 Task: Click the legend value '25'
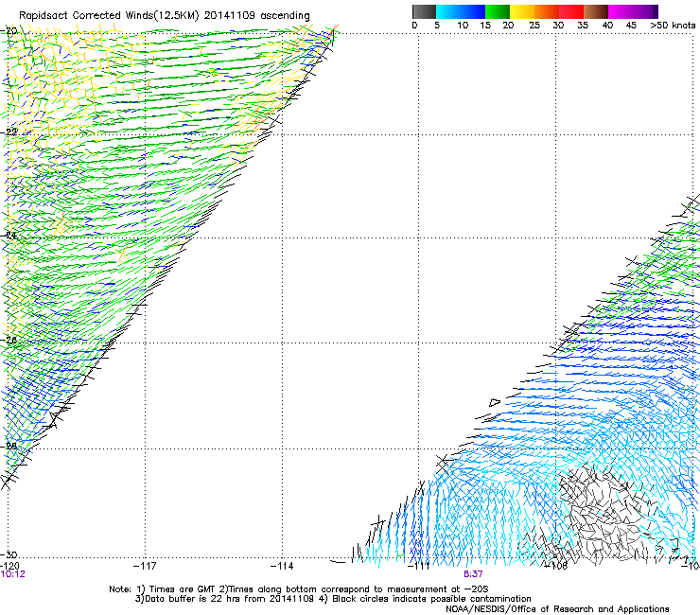point(534,26)
